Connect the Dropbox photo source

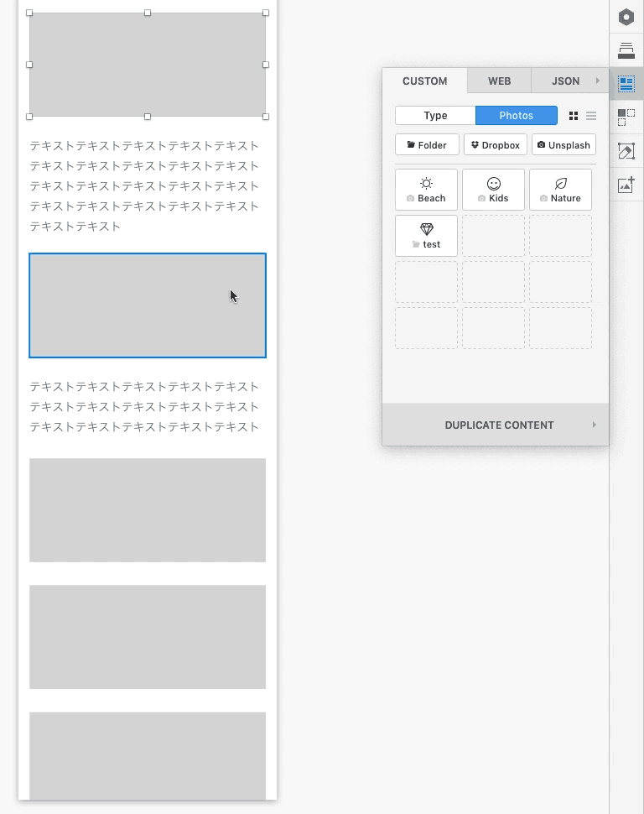coord(496,145)
